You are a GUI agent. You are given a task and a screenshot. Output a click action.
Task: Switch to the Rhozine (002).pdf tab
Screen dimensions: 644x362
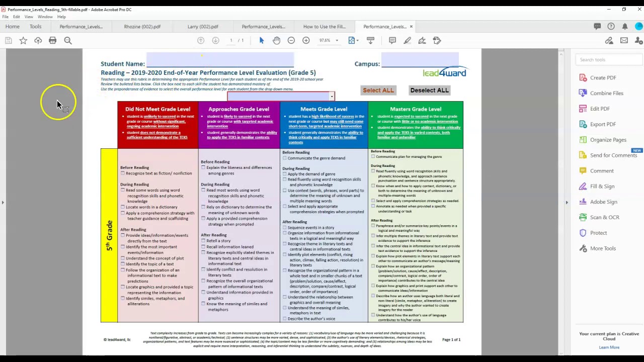(142, 27)
